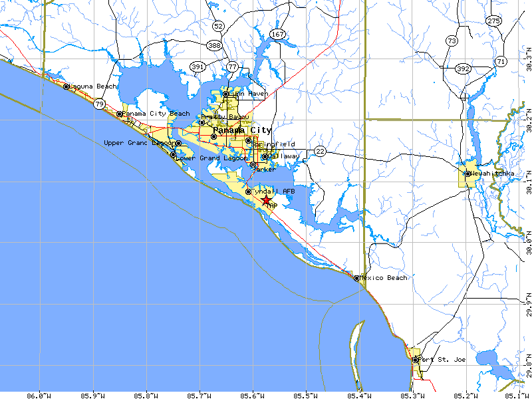Click the route 275 highway shield
The height and width of the screenshot is (399, 532).
click(493, 21)
